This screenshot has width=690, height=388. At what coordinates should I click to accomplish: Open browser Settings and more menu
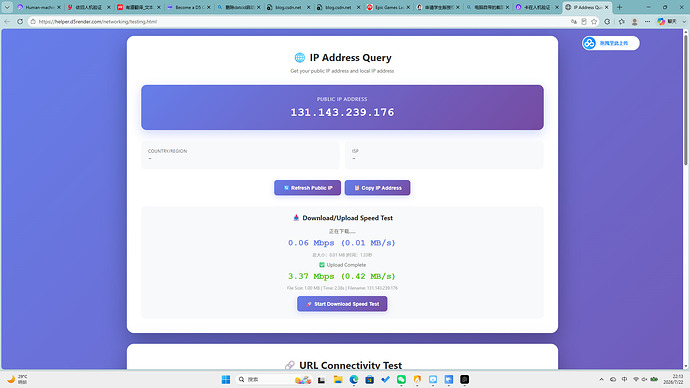(647, 21)
